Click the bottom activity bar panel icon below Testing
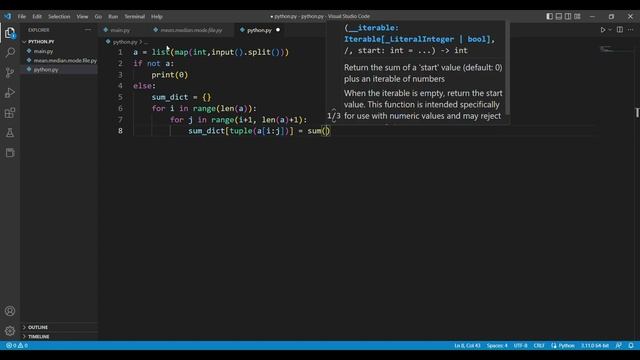Viewport: 640px width, 360px height. 10,153
